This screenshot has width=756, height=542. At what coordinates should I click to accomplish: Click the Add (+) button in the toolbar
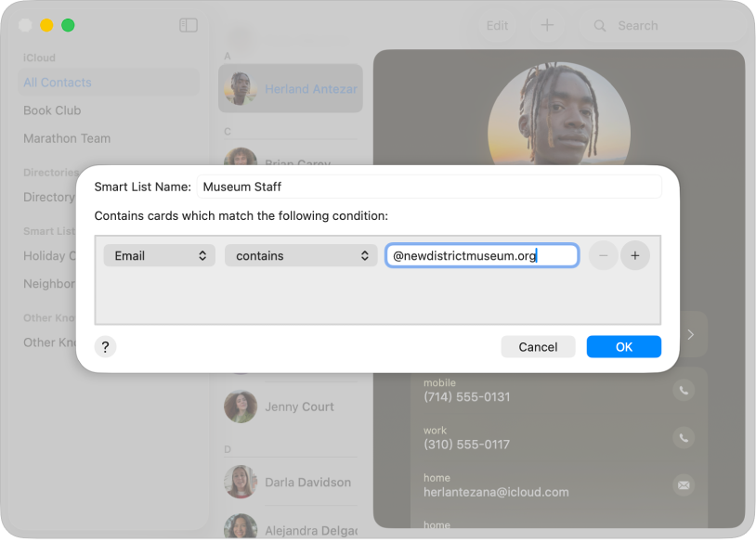[547, 25]
